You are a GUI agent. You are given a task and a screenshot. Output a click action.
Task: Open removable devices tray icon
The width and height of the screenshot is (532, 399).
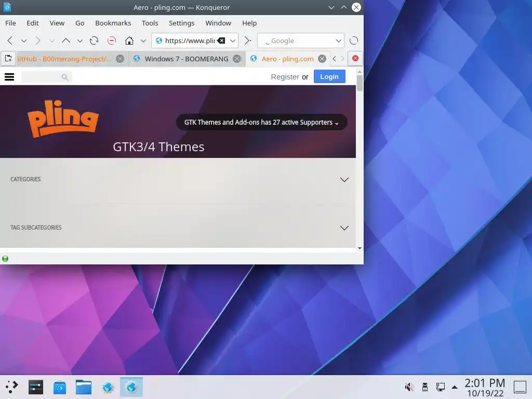tap(425, 387)
